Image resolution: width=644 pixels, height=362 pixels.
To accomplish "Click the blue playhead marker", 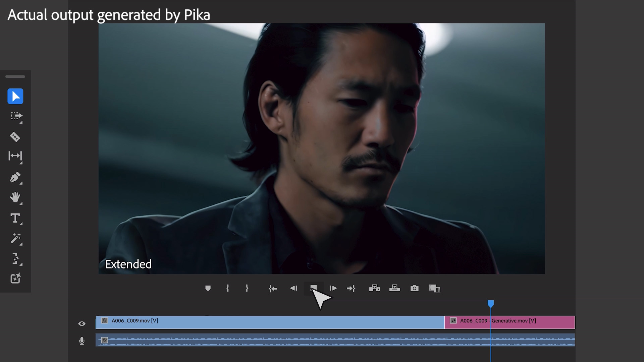I will point(491,304).
